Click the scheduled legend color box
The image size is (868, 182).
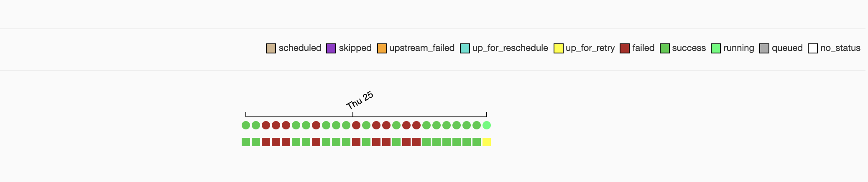coord(271,48)
